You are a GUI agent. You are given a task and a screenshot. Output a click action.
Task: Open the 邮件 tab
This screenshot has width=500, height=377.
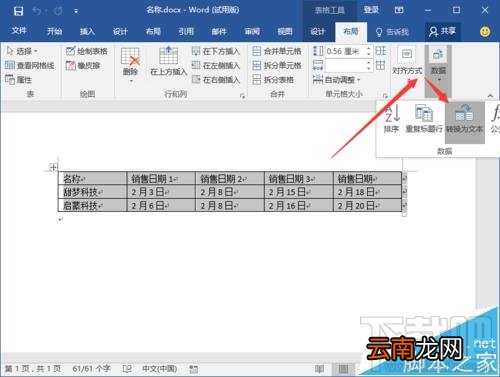click(219, 31)
